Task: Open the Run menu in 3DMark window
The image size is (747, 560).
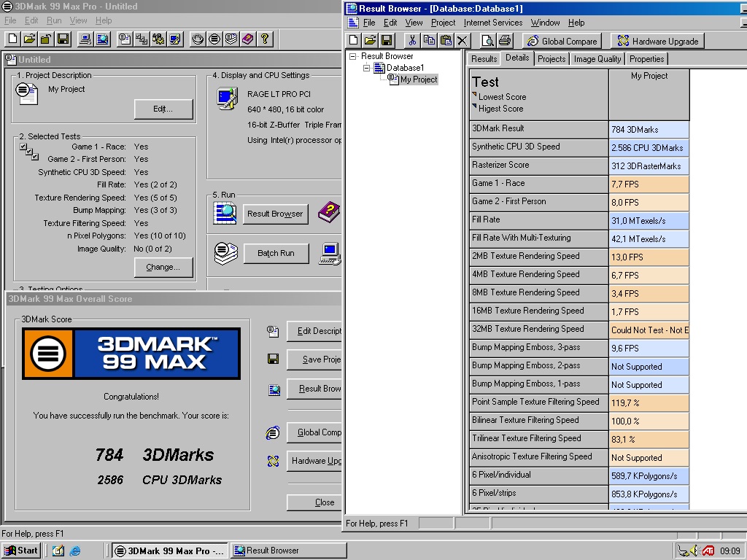Action: click(x=54, y=20)
